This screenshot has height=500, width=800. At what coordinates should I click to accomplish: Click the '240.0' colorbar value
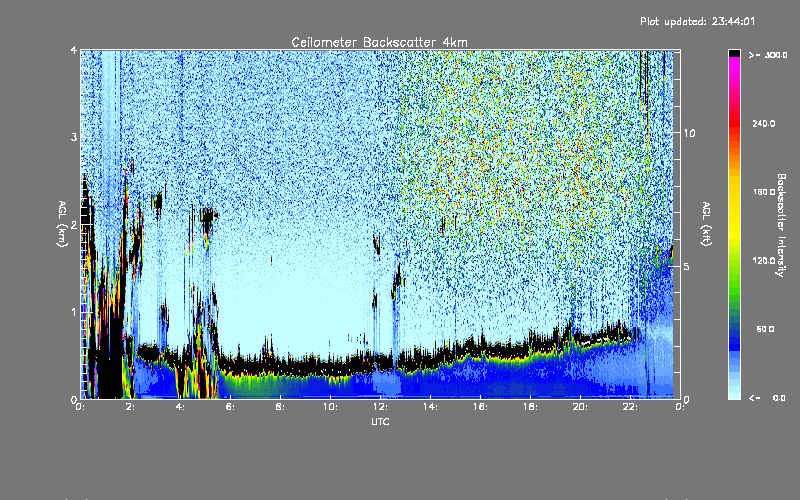(764, 123)
